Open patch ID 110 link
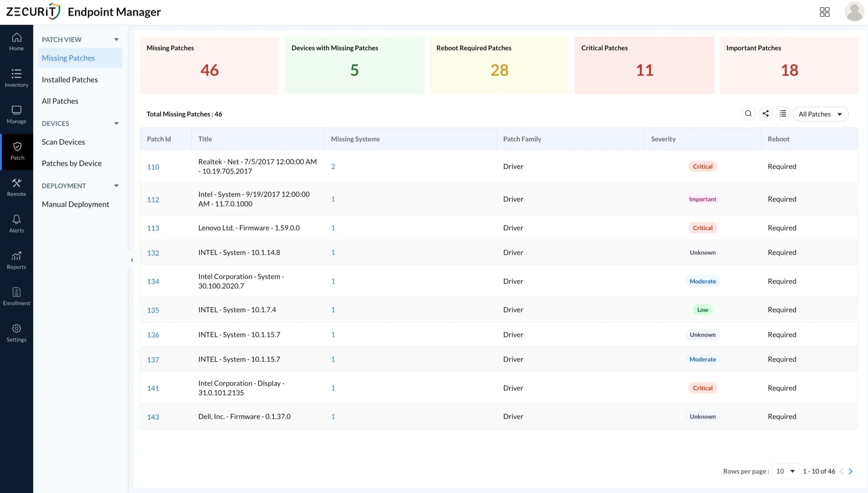Image resolution: width=868 pixels, height=493 pixels. click(153, 167)
